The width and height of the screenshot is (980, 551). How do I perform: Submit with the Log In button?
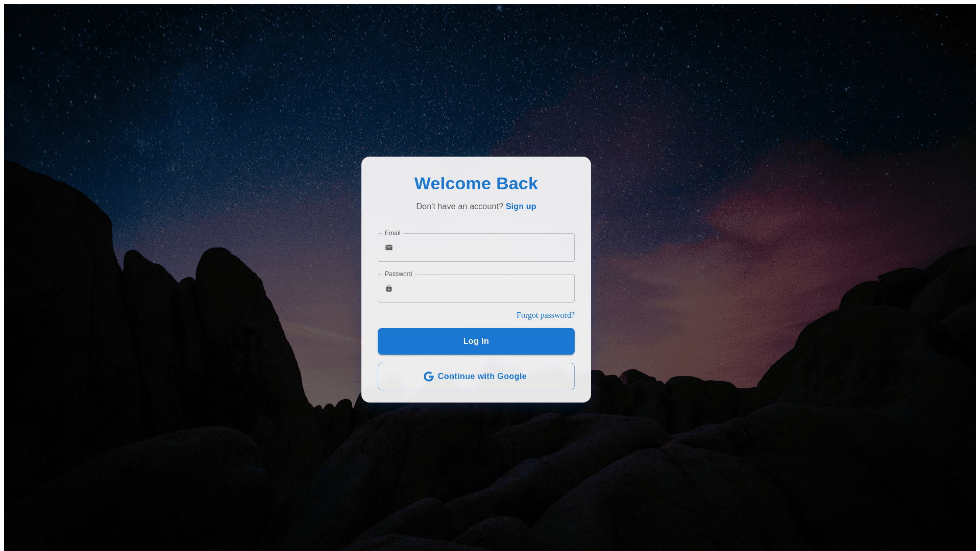(x=476, y=341)
